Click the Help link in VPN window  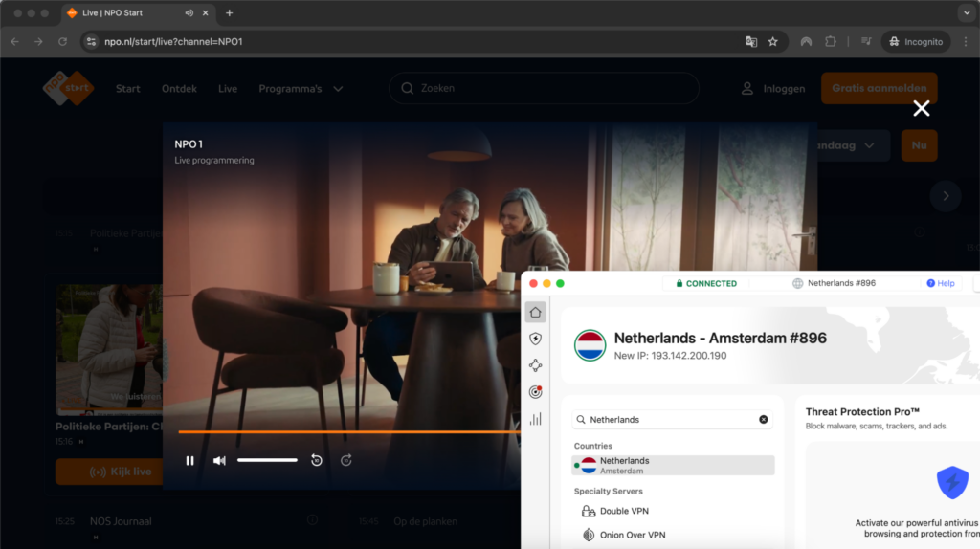tap(941, 283)
